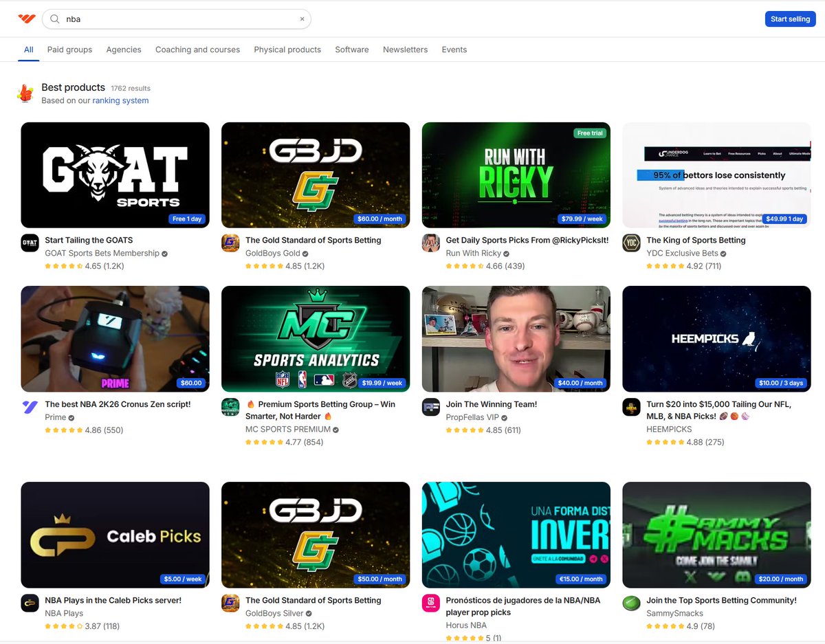825x644 pixels.
Task: Open Join the Top Sports Betting Community!
Action: [x=721, y=600]
